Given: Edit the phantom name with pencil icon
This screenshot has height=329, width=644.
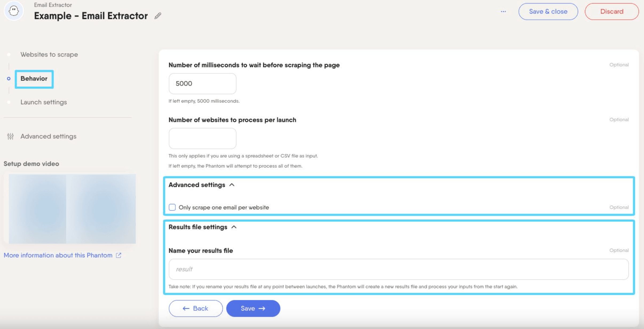Looking at the screenshot, I should click(158, 16).
